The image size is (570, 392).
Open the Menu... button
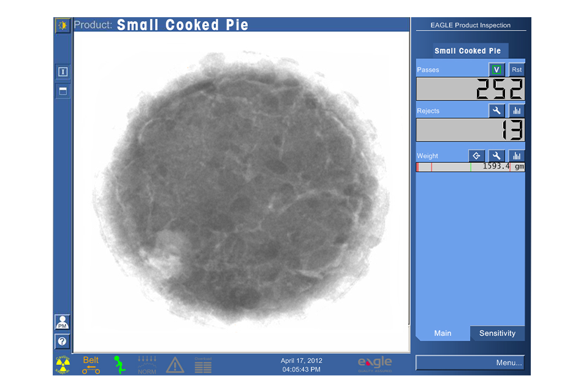click(470, 363)
